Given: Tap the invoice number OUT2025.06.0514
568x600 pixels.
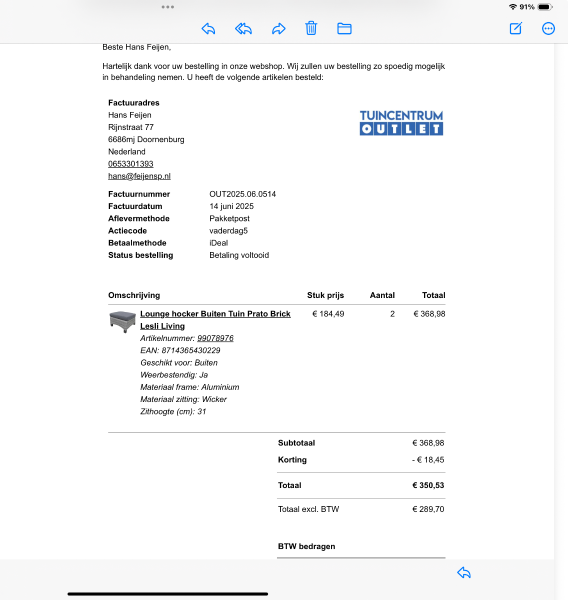Looking at the screenshot, I should pos(242,194).
